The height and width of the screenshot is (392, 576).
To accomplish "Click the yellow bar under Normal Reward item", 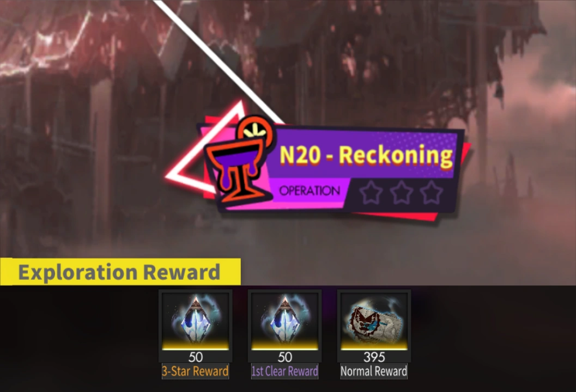I will point(374,345).
